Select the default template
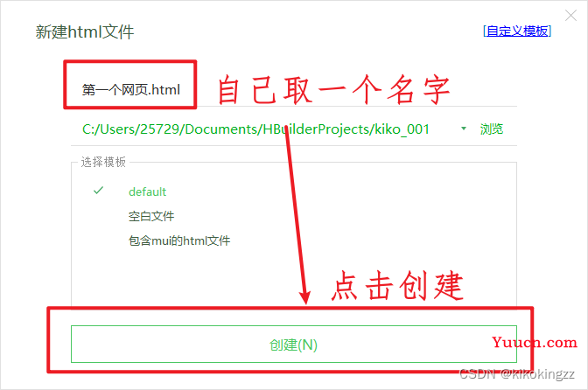 click(147, 192)
